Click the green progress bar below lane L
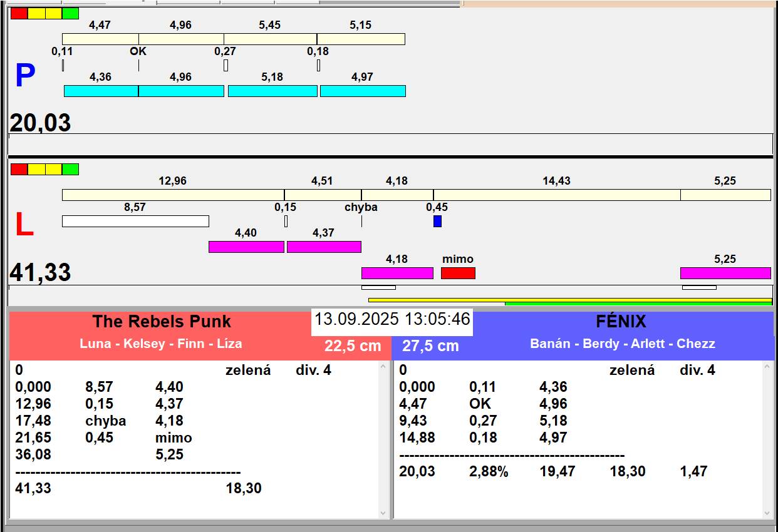Screen dimensions: 778x532 tap(638, 304)
